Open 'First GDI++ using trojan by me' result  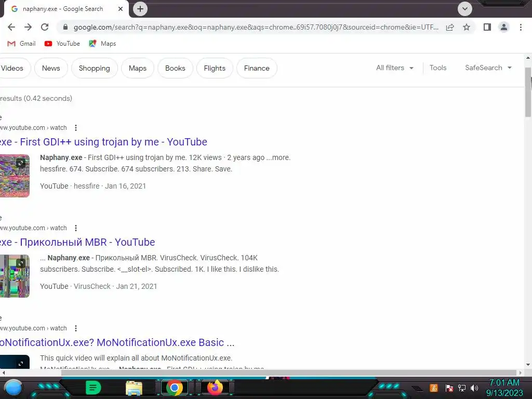pos(103,142)
